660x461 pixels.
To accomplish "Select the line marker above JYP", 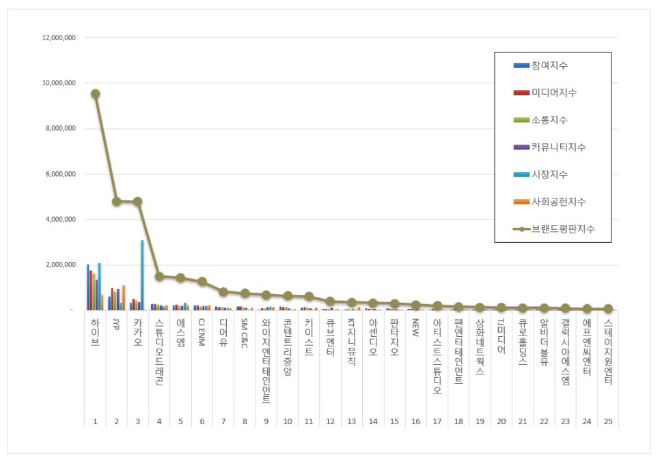I will 116,201.
